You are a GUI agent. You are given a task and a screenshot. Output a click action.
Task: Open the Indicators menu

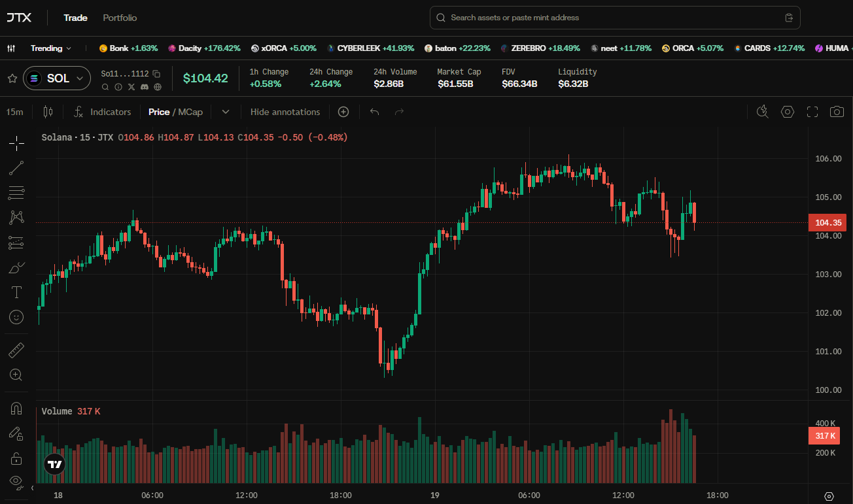tap(103, 112)
